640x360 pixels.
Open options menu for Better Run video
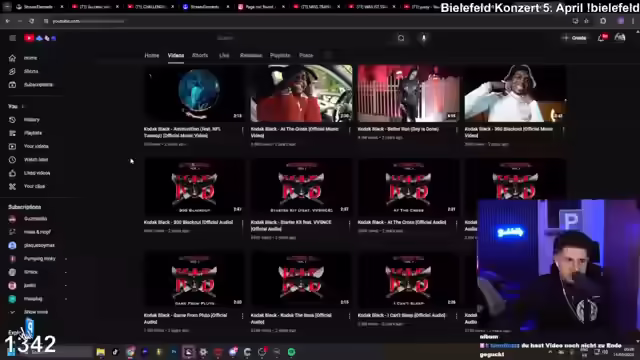456,130
